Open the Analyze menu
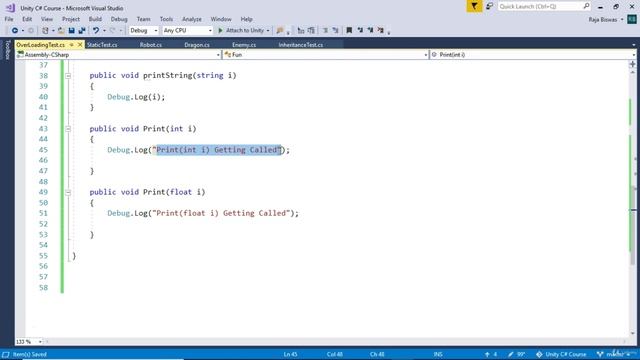 coord(192,19)
